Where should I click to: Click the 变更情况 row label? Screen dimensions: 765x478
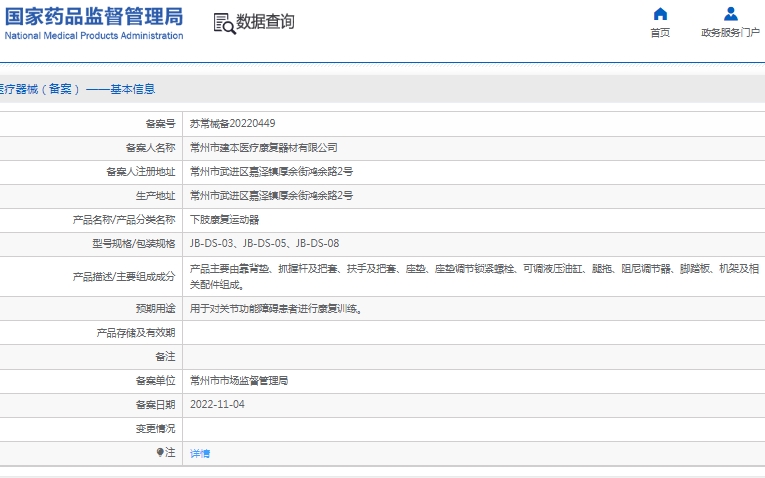(156, 428)
